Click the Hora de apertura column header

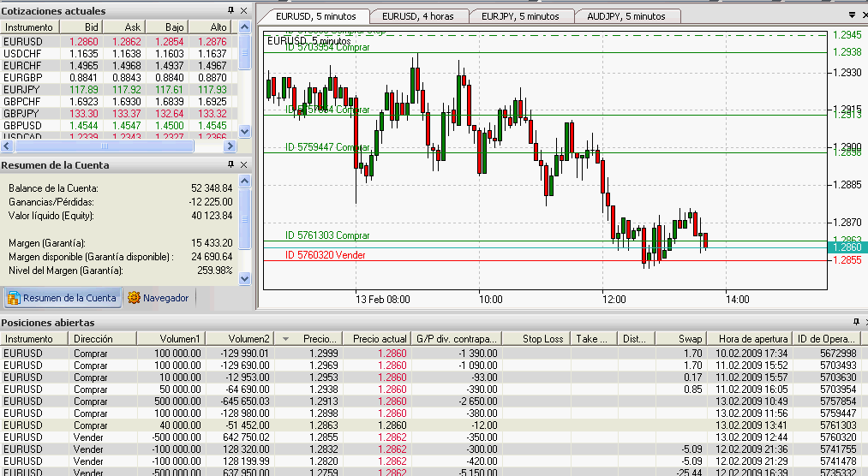750,339
